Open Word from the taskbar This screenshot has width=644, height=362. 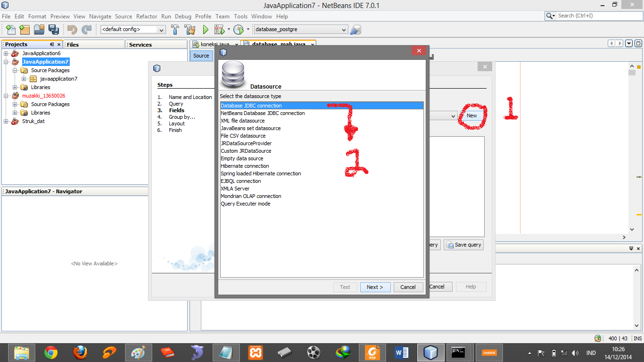coord(402,353)
